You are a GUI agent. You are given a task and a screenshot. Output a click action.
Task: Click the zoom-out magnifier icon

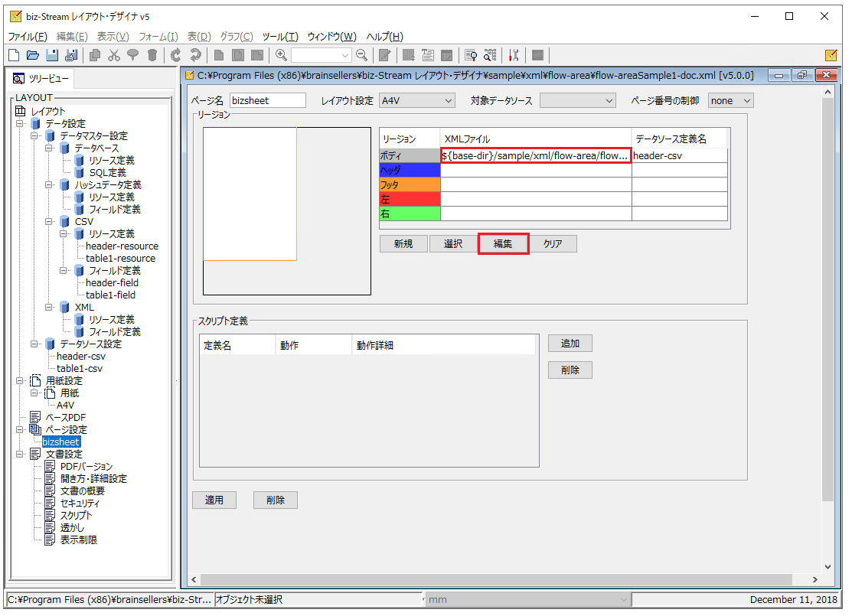(361, 55)
